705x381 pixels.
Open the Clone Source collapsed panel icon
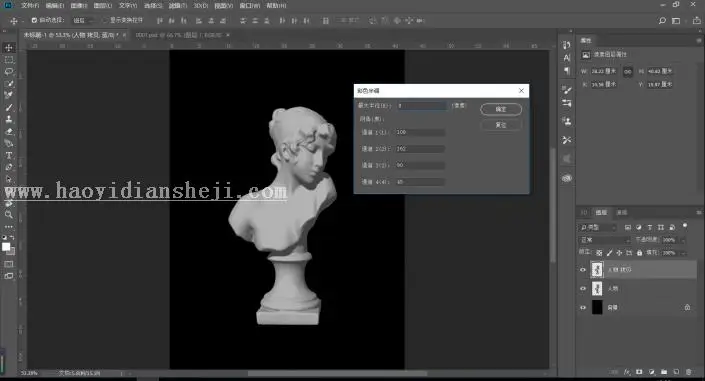(567, 121)
